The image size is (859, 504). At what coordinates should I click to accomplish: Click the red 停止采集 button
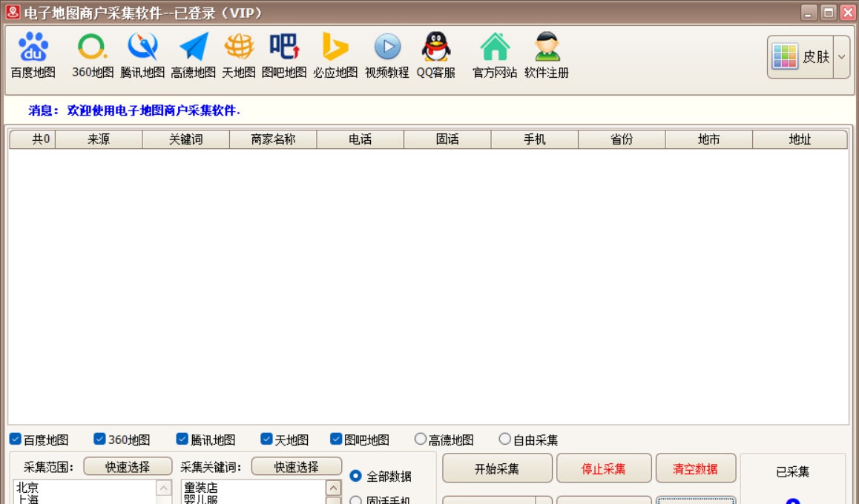coord(604,468)
